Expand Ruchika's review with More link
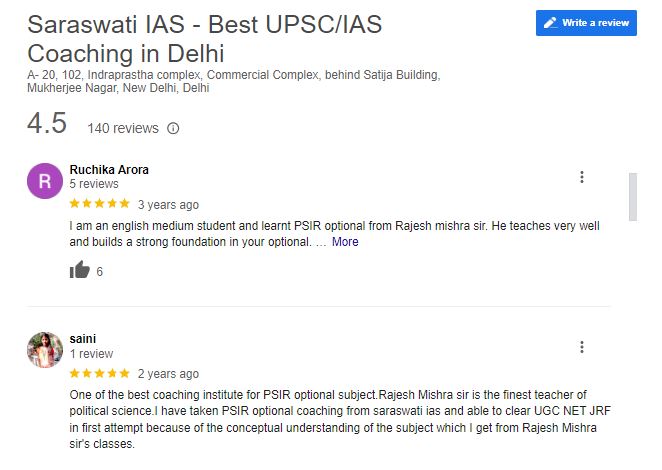This screenshot has height=470, width=662. tap(345, 242)
